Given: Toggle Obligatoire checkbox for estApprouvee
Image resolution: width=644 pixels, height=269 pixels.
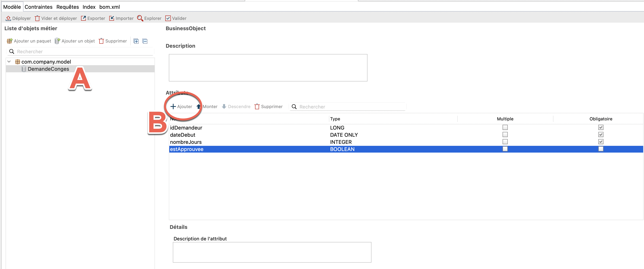Looking at the screenshot, I should [601, 149].
